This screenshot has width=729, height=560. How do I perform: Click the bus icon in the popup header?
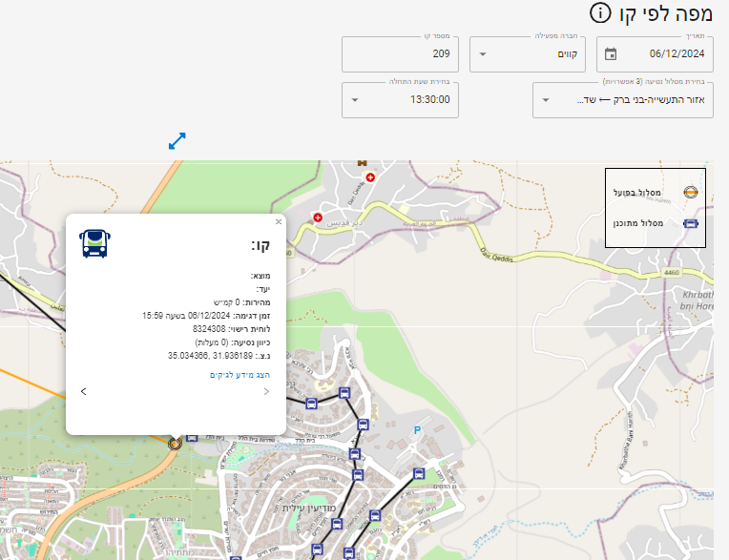94,243
